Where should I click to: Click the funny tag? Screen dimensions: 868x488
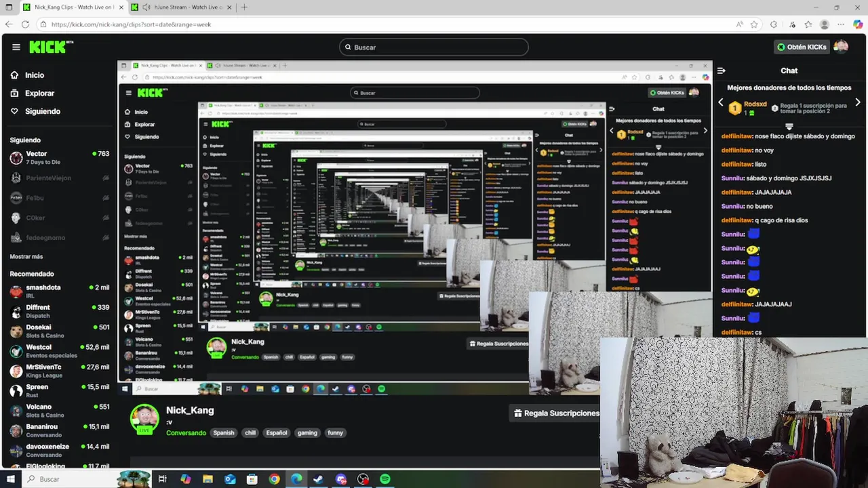click(x=335, y=432)
